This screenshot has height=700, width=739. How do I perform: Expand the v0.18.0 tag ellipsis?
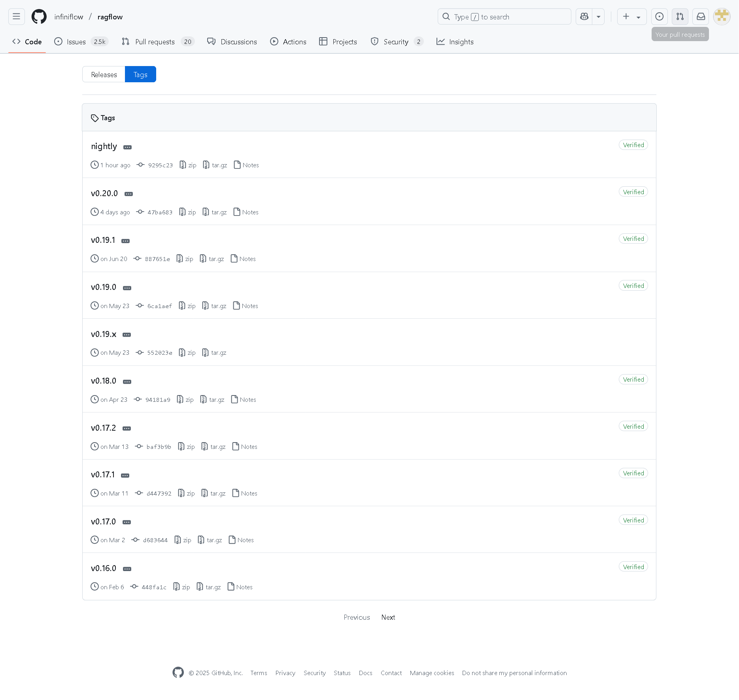[127, 382]
